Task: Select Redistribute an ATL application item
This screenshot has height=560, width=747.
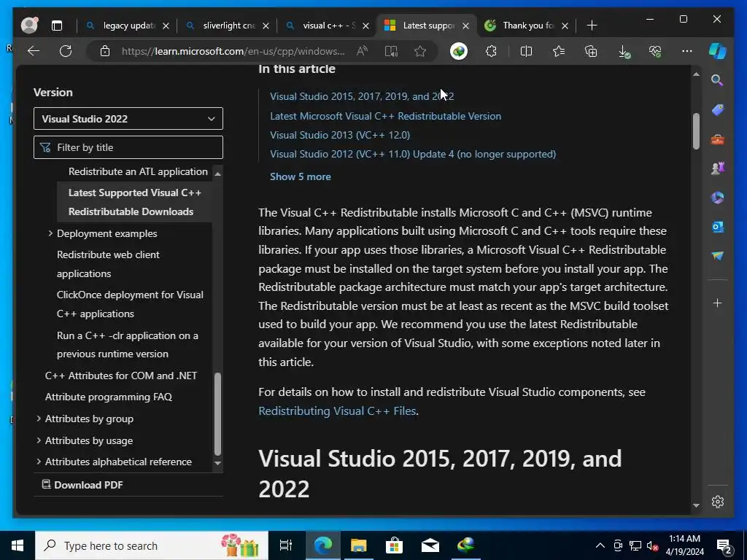Action: [x=138, y=171]
